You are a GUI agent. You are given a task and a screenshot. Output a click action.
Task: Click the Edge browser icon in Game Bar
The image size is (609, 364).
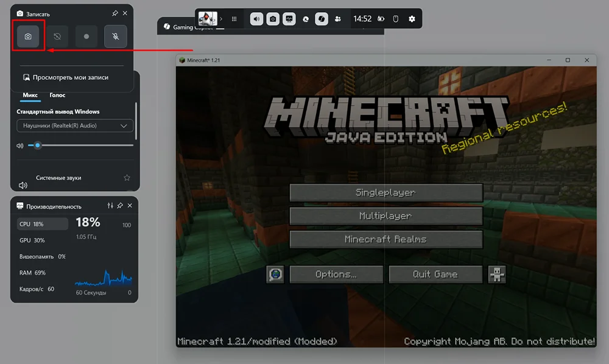pyautogui.click(x=306, y=19)
